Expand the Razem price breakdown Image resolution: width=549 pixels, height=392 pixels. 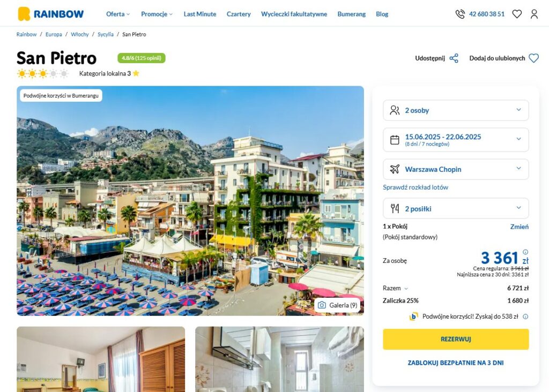pos(395,288)
